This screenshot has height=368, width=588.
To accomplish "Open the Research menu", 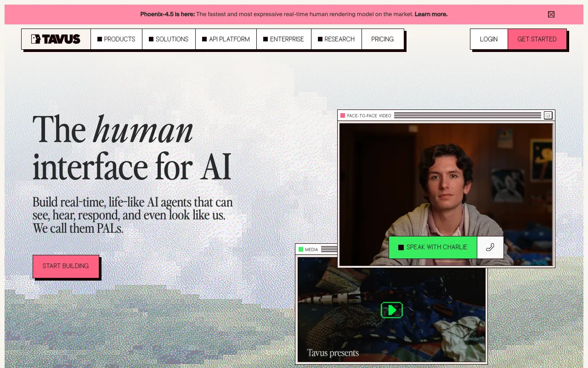I will pyautogui.click(x=336, y=39).
